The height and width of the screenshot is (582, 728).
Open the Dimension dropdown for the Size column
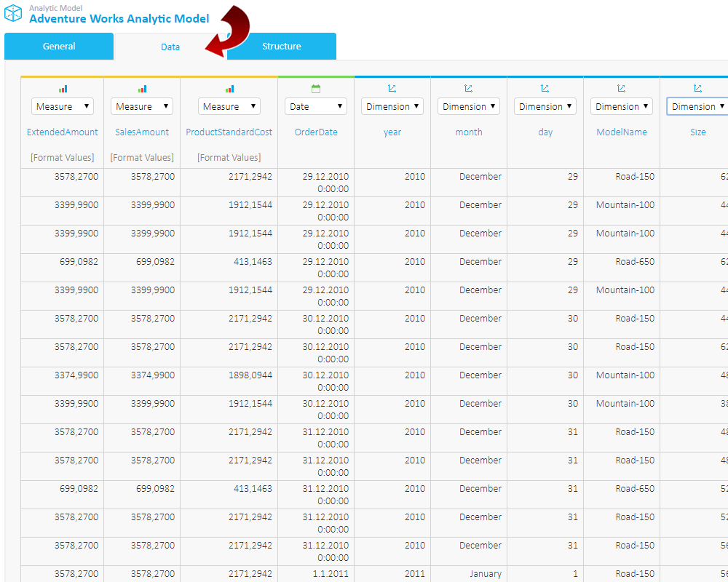(697, 106)
